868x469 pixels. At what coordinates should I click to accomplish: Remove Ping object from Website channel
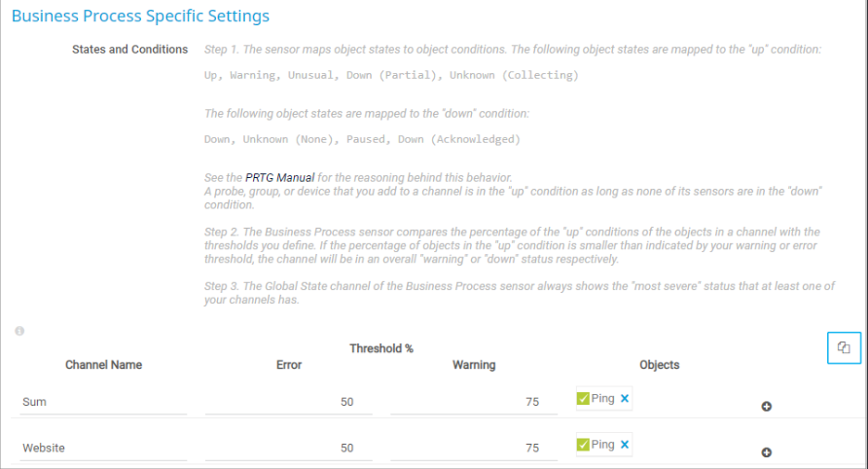pos(625,445)
